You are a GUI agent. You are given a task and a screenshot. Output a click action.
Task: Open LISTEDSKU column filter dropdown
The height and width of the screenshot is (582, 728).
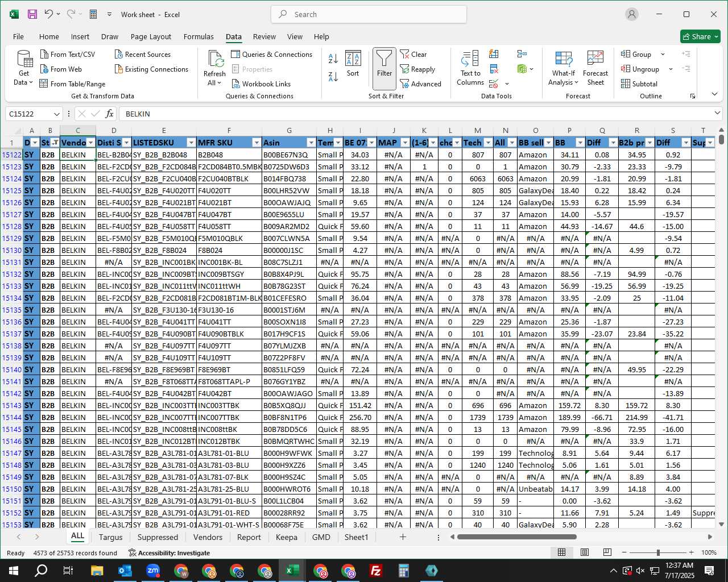click(192, 143)
